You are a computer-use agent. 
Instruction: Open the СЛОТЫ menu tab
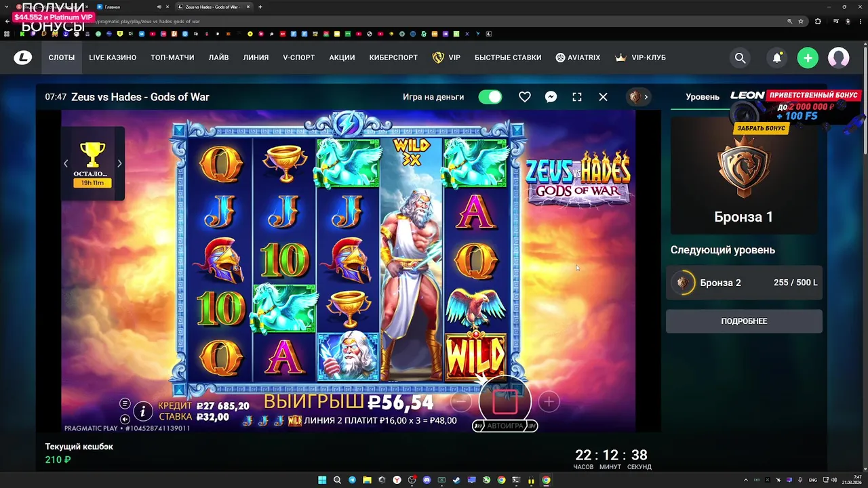point(62,58)
